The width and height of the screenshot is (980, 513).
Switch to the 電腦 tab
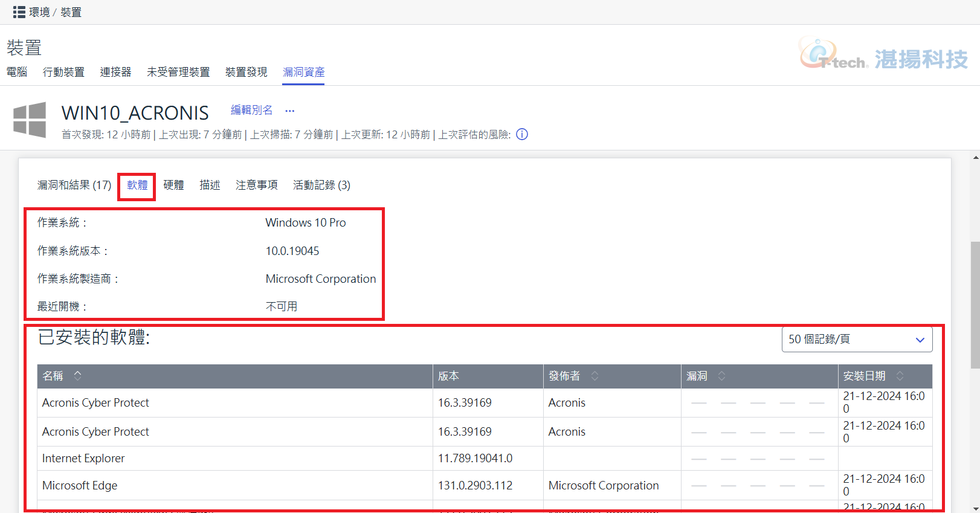point(17,72)
